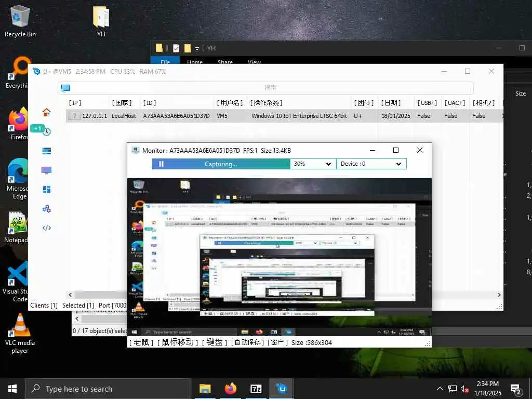Viewport: 532px width, 399px height.
Task: Sort by the [USB?] column header
Action: 427,103
